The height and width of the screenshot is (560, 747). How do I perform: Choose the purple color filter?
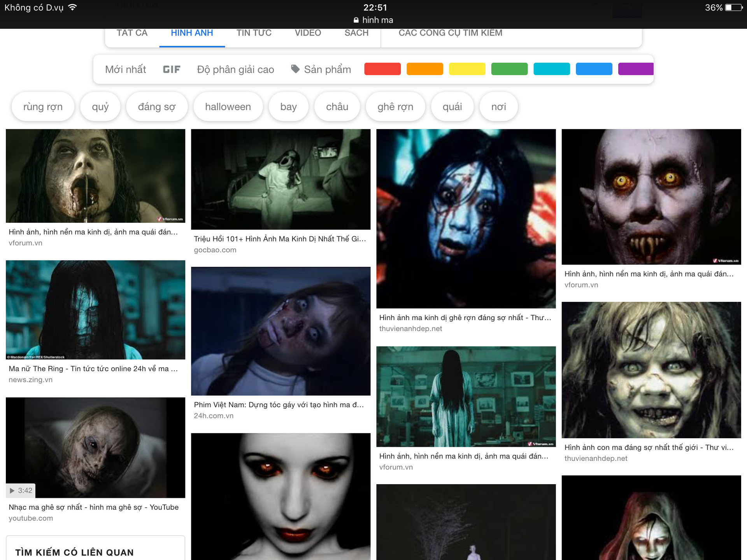click(636, 69)
